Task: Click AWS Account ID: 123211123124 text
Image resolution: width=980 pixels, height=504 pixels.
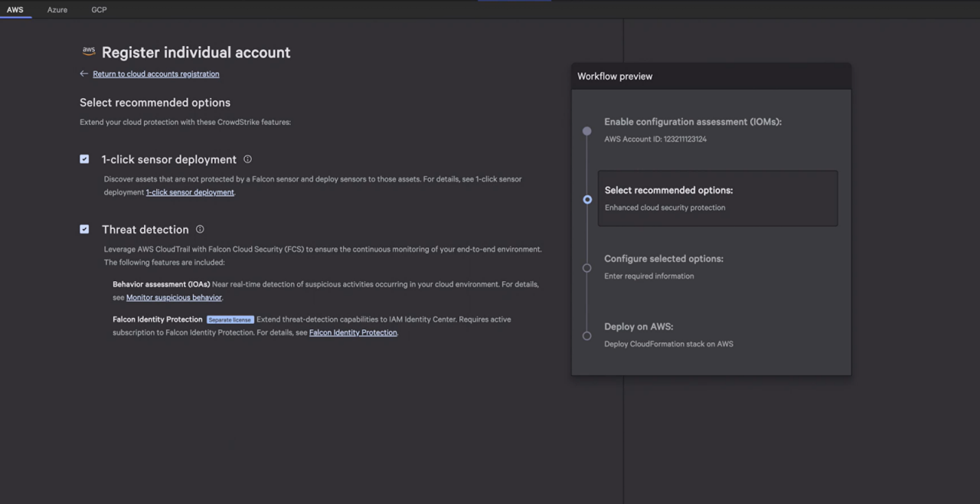Action: pyautogui.click(x=655, y=139)
